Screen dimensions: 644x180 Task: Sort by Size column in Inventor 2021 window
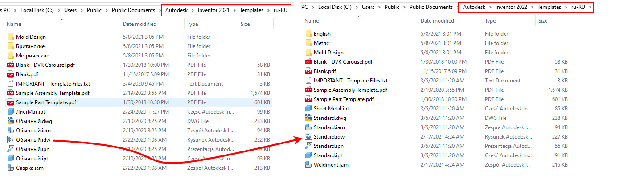[x=245, y=24]
